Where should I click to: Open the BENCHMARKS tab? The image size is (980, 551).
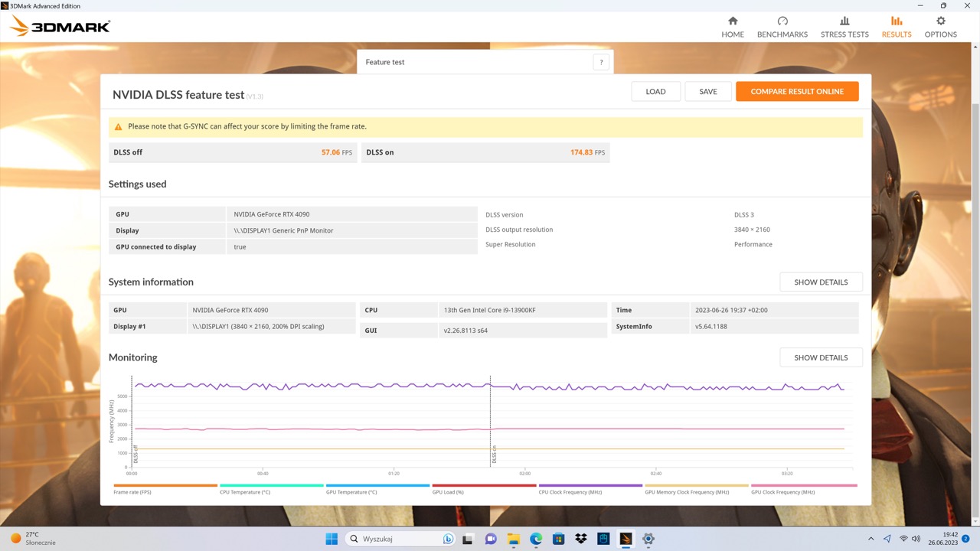pos(782,27)
